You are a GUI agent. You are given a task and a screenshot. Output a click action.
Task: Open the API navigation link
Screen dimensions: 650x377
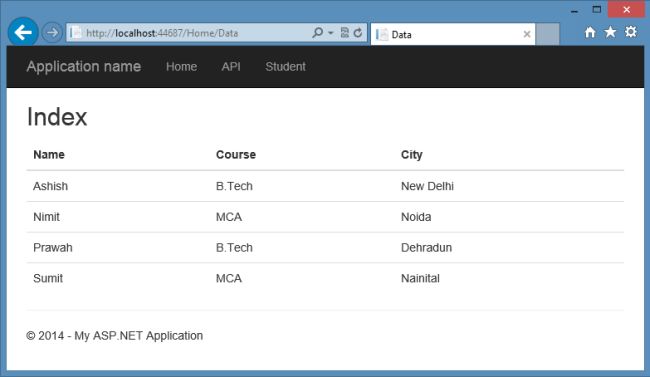tap(231, 66)
